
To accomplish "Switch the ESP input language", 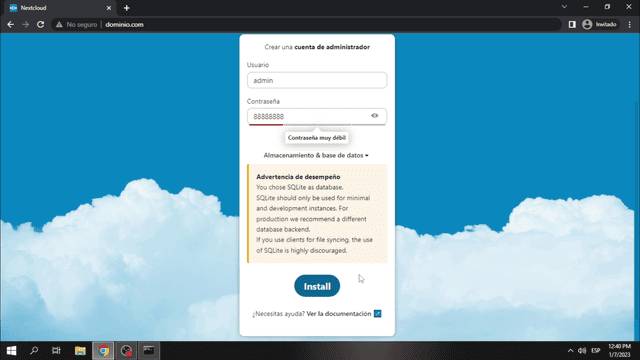I will pyautogui.click(x=596, y=351).
